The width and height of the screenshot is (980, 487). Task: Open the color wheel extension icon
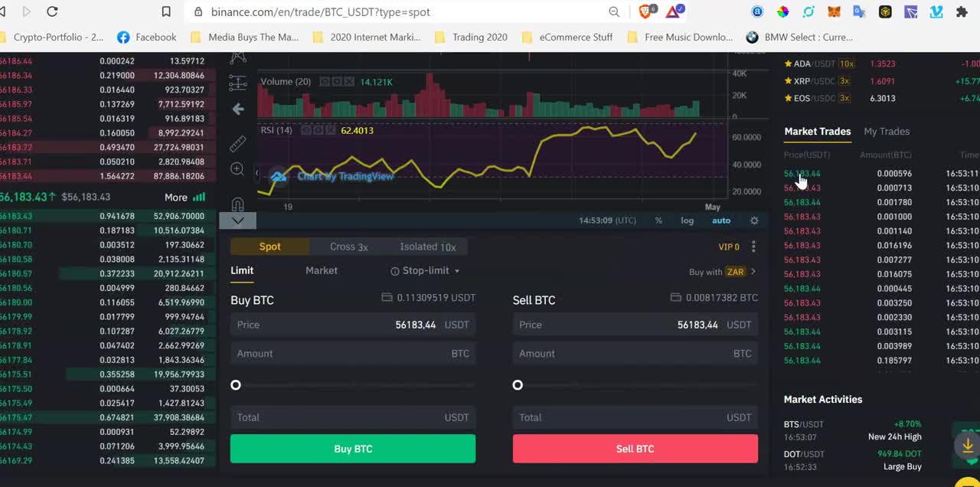[782, 11]
